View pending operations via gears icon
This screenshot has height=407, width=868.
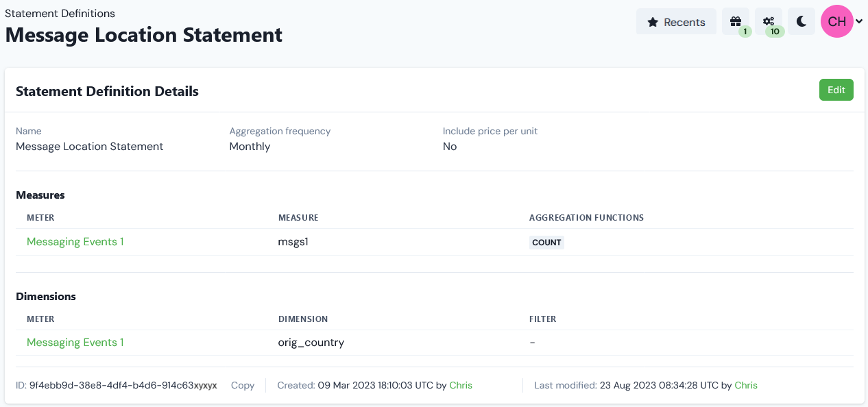768,19
